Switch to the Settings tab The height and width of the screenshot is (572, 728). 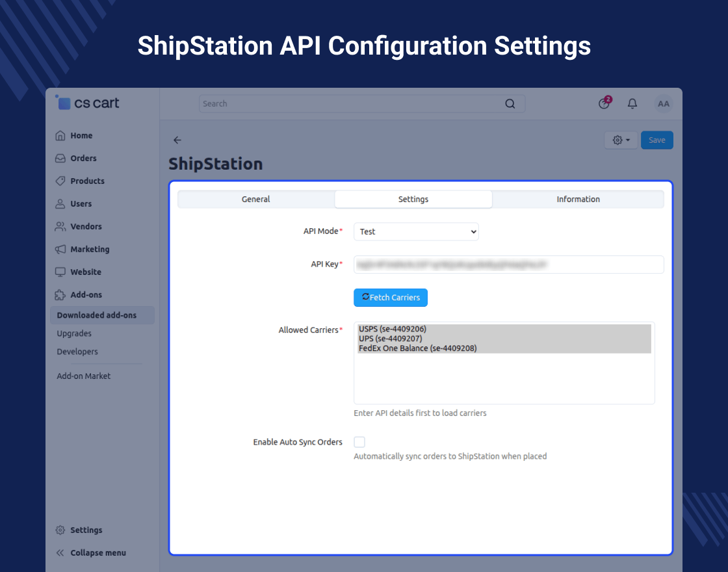pos(413,199)
